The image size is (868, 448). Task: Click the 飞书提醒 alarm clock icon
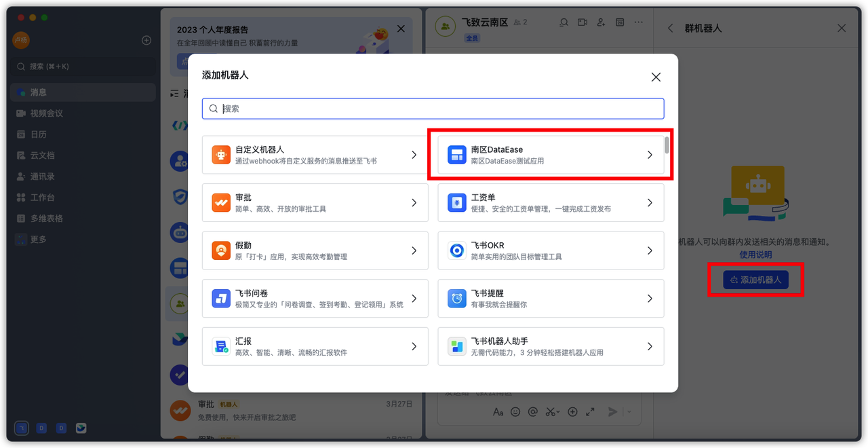pyautogui.click(x=457, y=299)
